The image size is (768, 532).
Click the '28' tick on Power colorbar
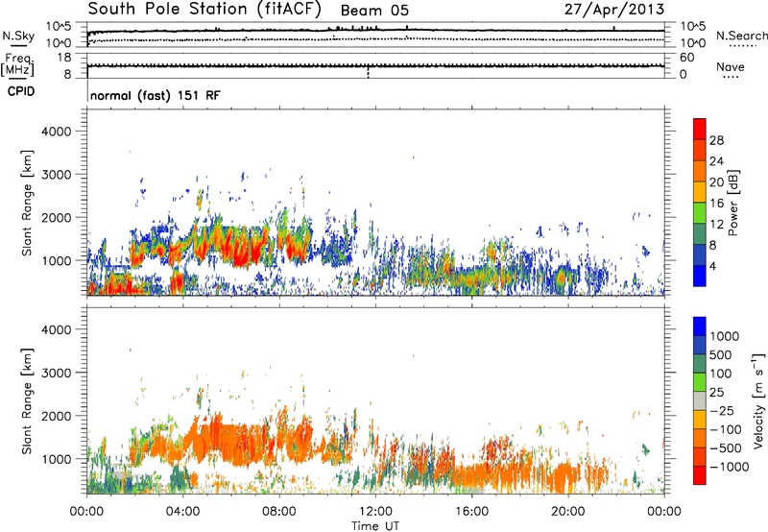coord(716,140)
